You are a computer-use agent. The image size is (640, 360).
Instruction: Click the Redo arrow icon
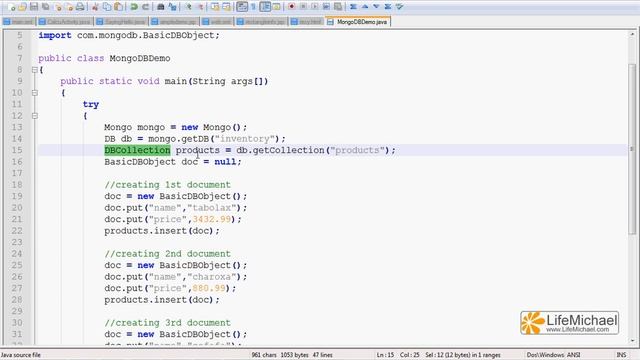point(145,7)
